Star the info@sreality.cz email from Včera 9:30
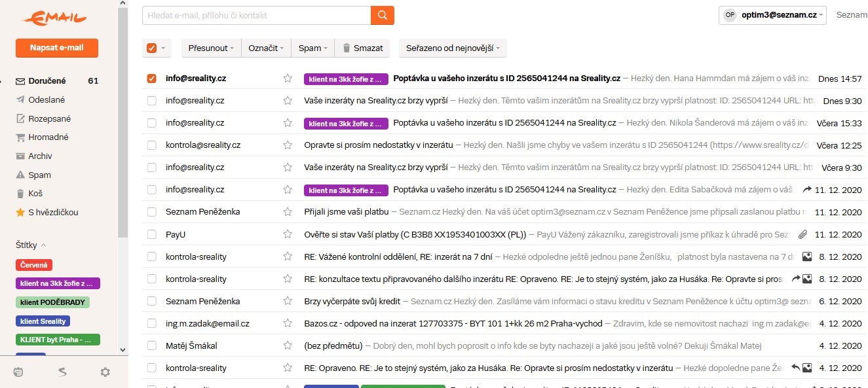The height and width of the screenshot is (388, 868). tap(288, 168)
